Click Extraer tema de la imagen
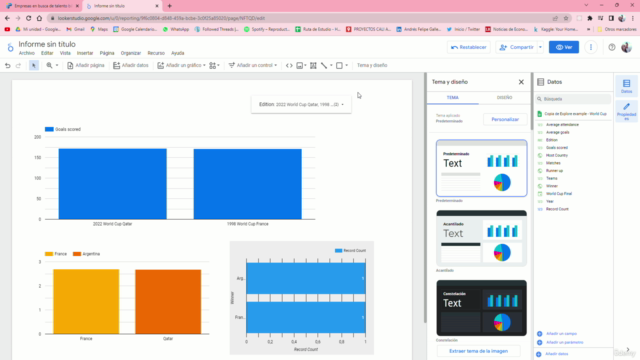 pyautogui.click(x=478, y=351)
